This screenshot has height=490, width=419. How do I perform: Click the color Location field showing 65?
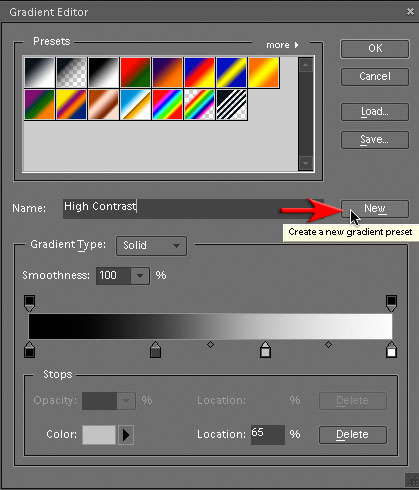tap(268, 435)
